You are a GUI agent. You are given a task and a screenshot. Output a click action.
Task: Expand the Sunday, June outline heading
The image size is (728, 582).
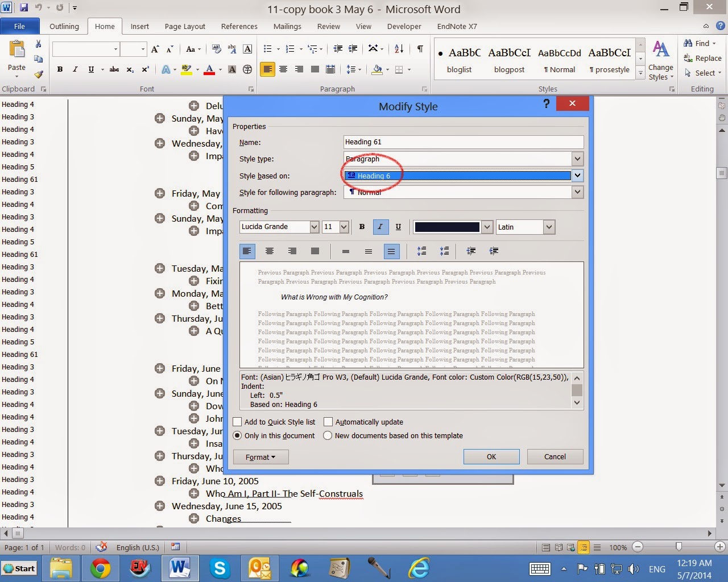click(x=160, y=393)
